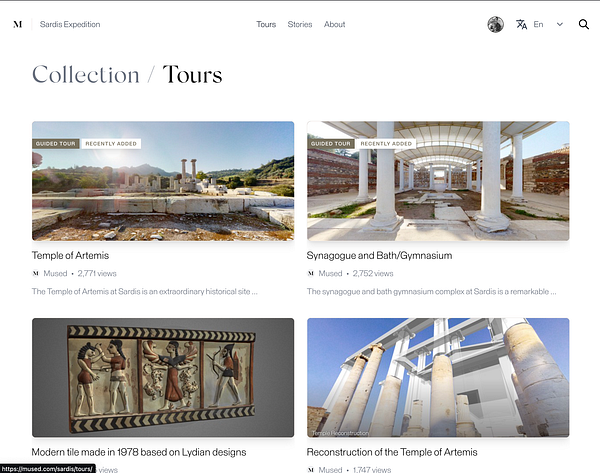Click the Mused M logo icon

click(x=18, y=24)
